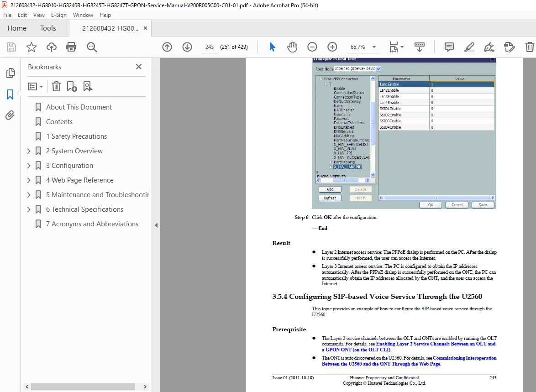Delete selected bookmark trash icon
Screen dimensions: 536x392
[56, 86]
